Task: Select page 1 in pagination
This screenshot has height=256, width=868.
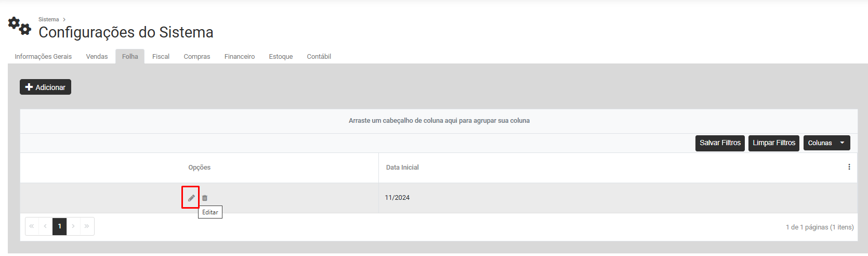Action: [60, 226]
